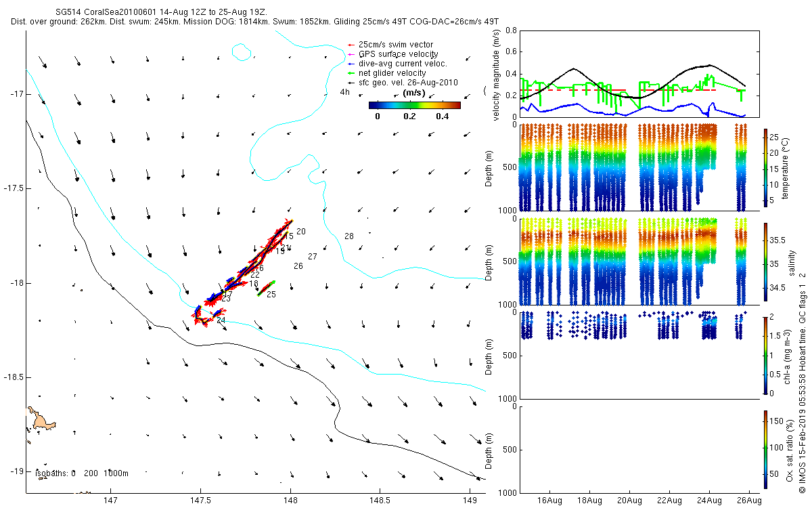The width and height of the screenshot is (812, 508).
Task: Click the '0.8' velocity magnitude axis tick
Action: click(510, 31)
